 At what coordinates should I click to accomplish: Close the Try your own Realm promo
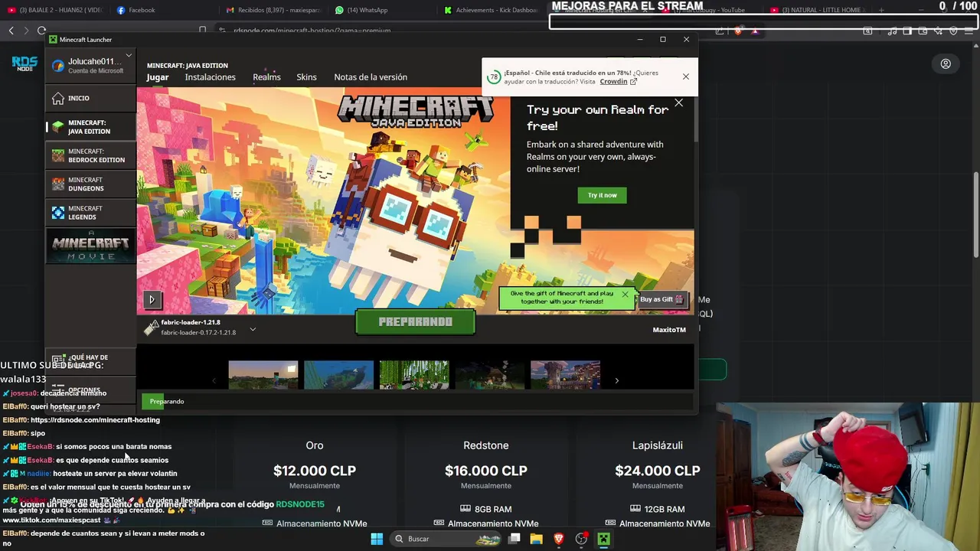[678, 103]
